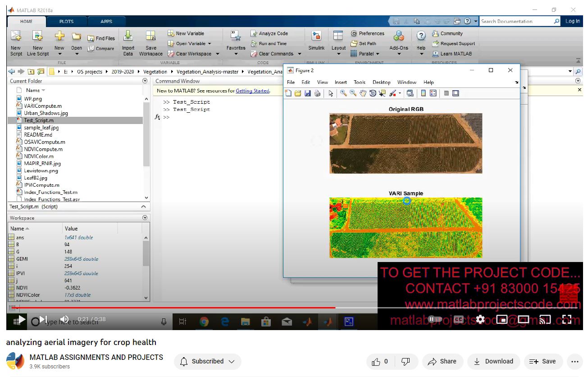Open the File menu in Figure 2
Viewport: 588px width, 377px height.
tap(291, 82)
